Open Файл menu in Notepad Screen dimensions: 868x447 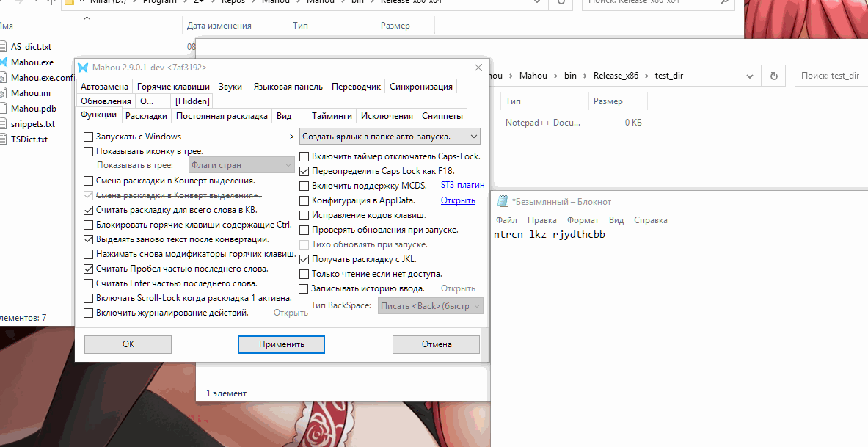(506, 220)
